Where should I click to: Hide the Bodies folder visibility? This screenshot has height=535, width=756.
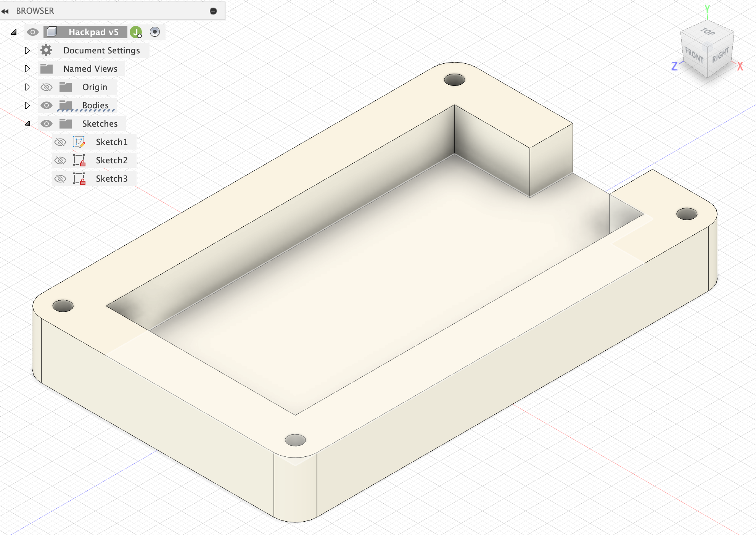coord(46,105)
